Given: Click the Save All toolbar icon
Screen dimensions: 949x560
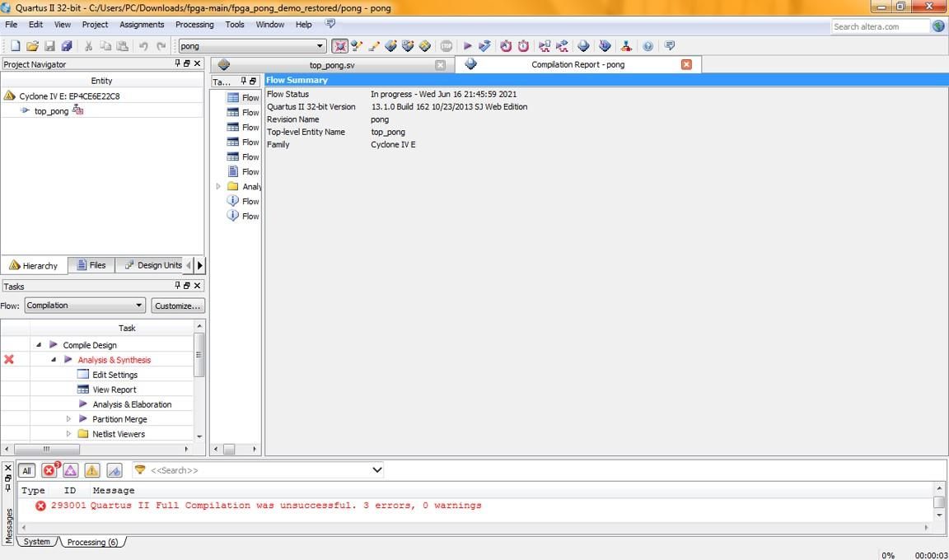Looking at the screenshot, I should (67, 46).
